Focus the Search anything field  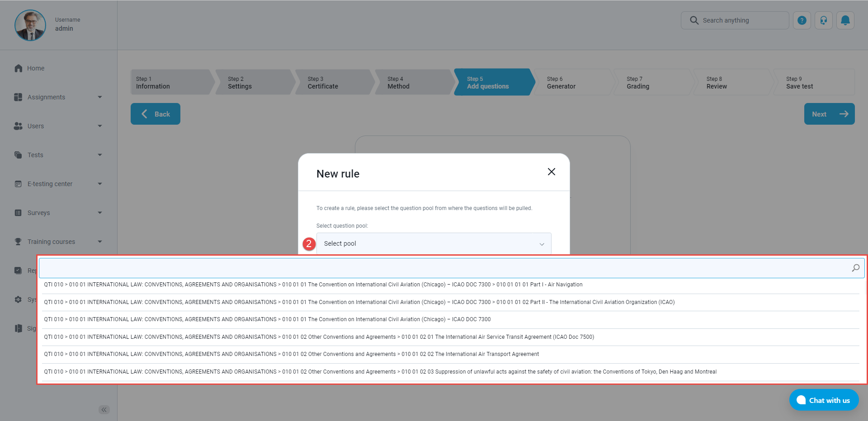(x=741, y=20)
